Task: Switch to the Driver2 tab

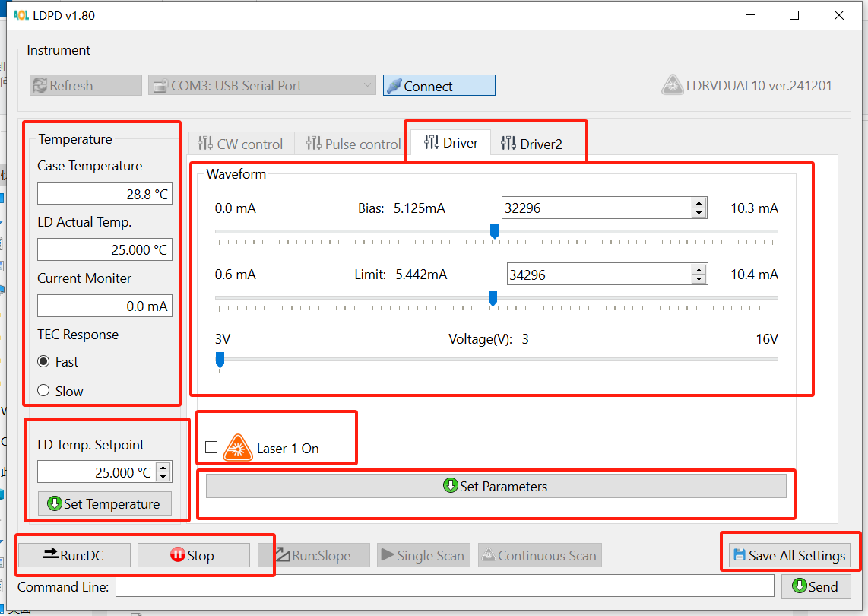Action: pos(531,144)
